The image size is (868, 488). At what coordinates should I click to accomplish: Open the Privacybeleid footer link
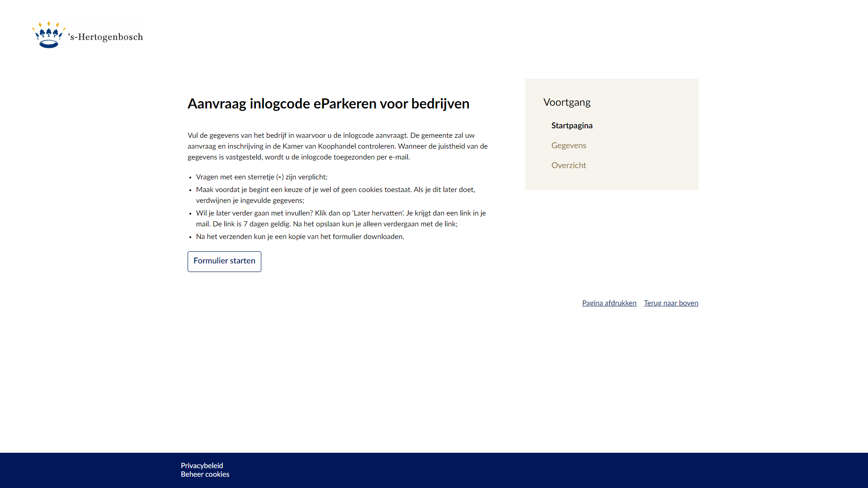(202, 465)
